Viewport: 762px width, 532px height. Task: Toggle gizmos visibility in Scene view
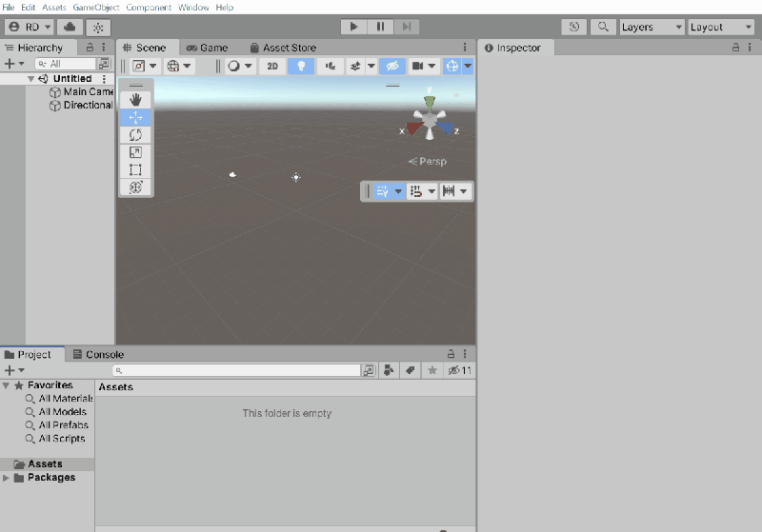(451, 66)
